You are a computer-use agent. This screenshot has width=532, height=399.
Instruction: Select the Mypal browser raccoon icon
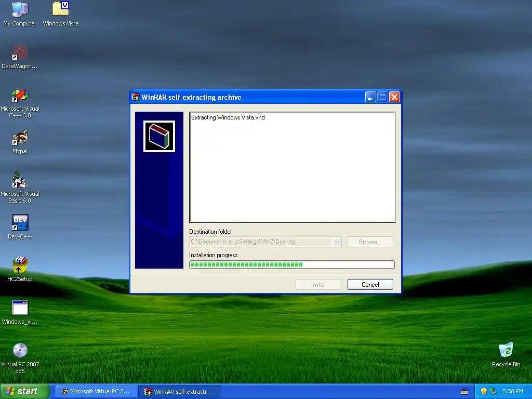coord(20,138)
